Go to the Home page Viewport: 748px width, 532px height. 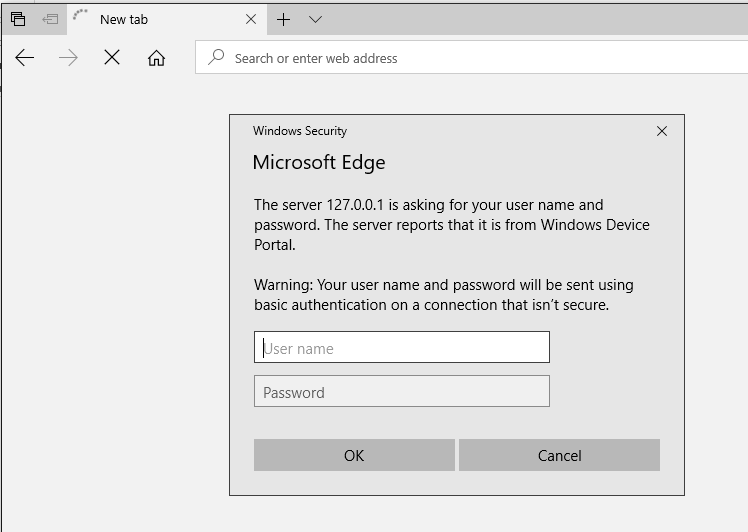point(156,58)
